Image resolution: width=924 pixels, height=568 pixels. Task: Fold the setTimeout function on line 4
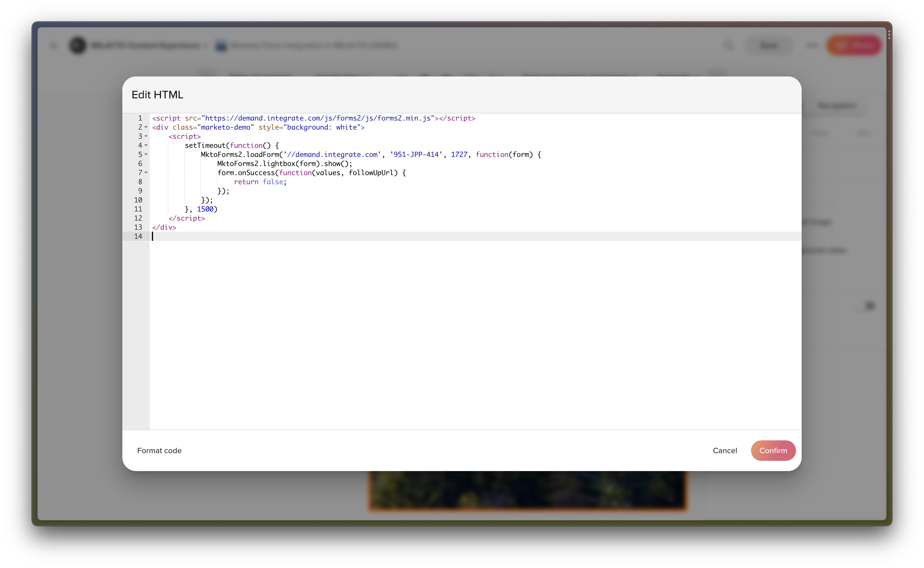pyautogui.click(x=146, y=145)
